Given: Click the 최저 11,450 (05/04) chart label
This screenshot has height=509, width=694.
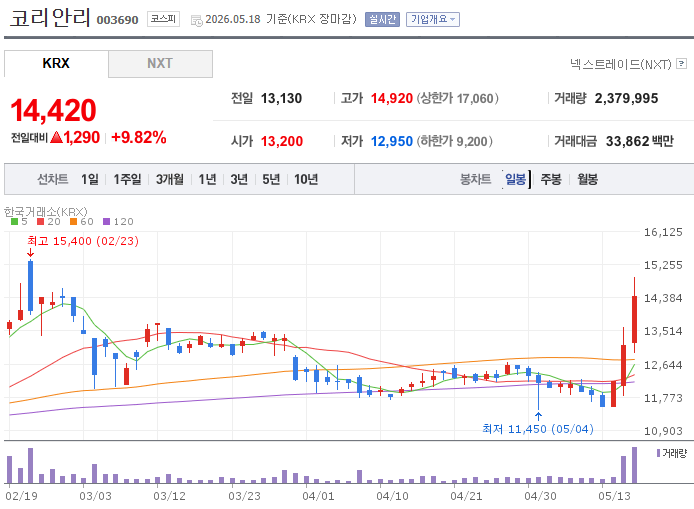Looking at the screenshot, I should point(538,429).
